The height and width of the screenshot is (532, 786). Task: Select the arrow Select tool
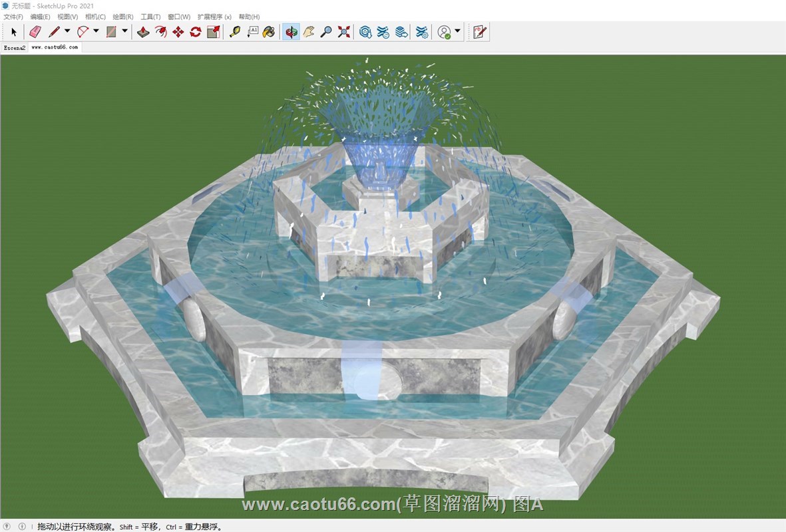14,31
